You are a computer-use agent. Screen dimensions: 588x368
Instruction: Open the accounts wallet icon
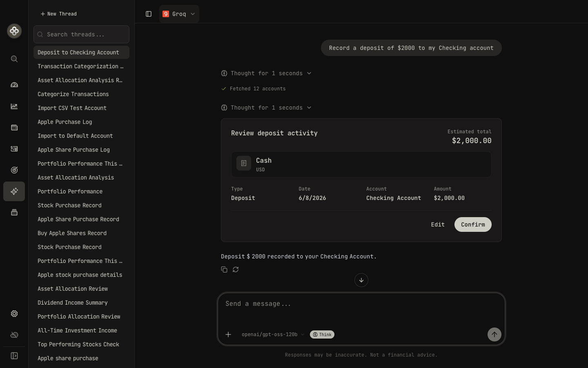click(14, 128)
